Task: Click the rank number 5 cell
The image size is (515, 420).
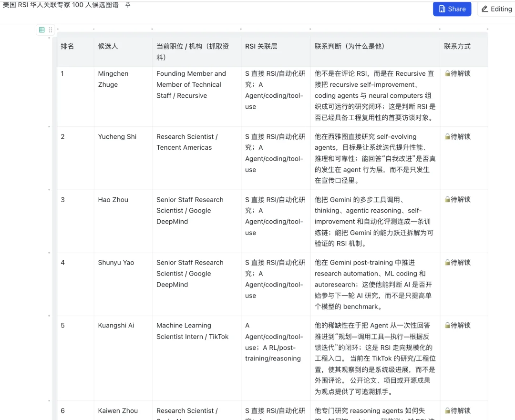Action: [x=75, y=359]
